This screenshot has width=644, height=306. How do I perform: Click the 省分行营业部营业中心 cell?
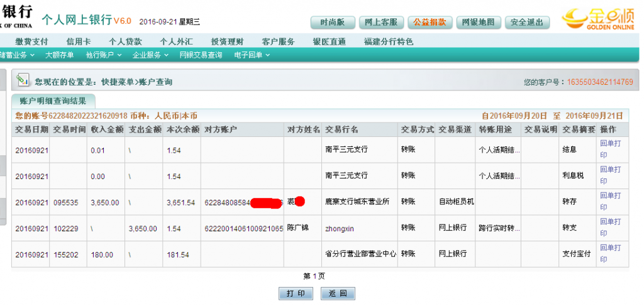(x=360, y=253)
